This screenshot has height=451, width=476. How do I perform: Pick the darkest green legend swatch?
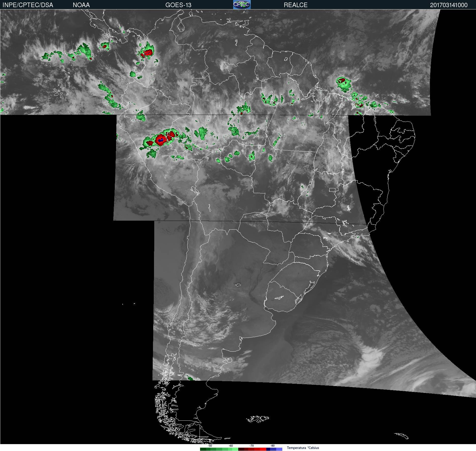[203, 449]
